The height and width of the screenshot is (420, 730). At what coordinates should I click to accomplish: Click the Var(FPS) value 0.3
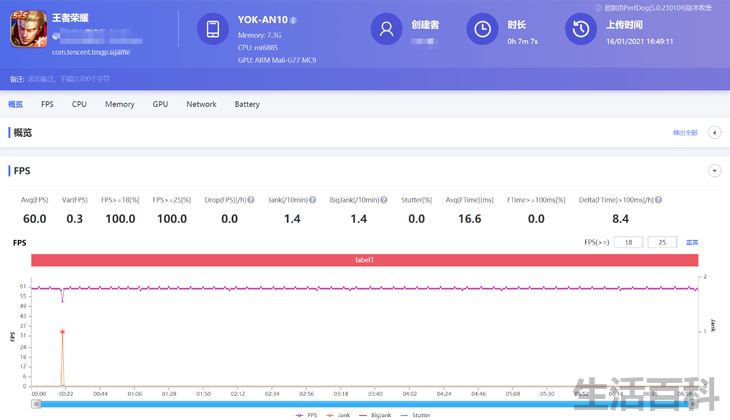point(74,219)
